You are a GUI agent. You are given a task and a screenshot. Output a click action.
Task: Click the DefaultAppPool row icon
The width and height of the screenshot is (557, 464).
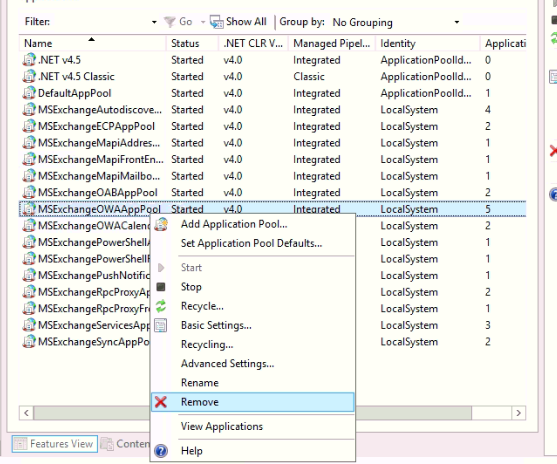click(29, 93)
